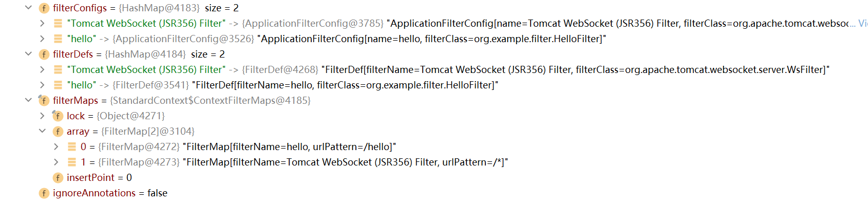Click the ignoreAnnotations field icon
The width and height of the screenshot is (868, 202).
pos(44,193)
